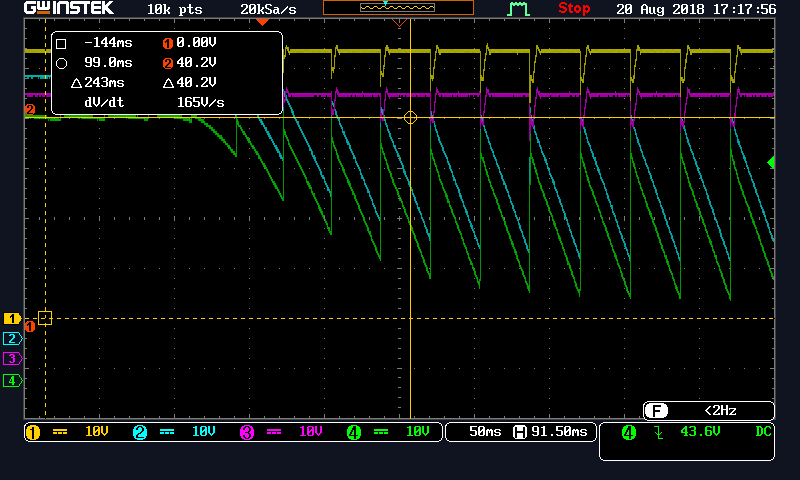Click the 0.00V cursor 1 voltage value
Image resolution: width=800 pixels, height=480 pixels.
tap(196, 43)
